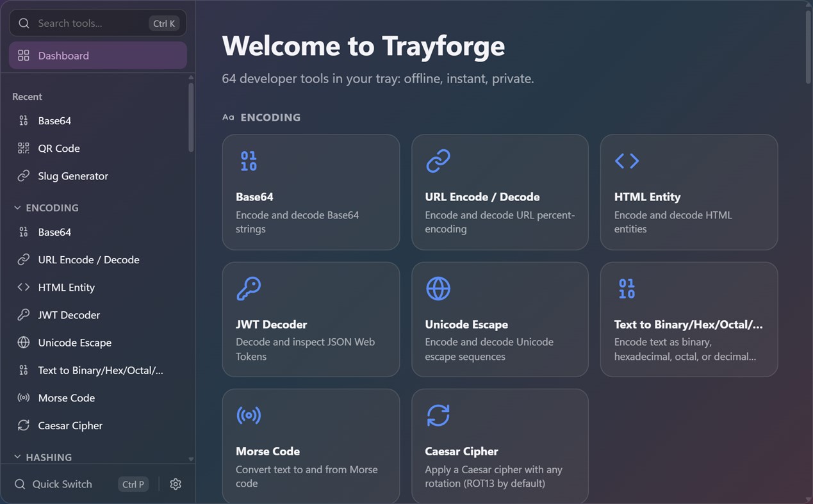Click Text to Binary icon in sidebar
This screenshot has width=813, height=504.
[24, 370]
